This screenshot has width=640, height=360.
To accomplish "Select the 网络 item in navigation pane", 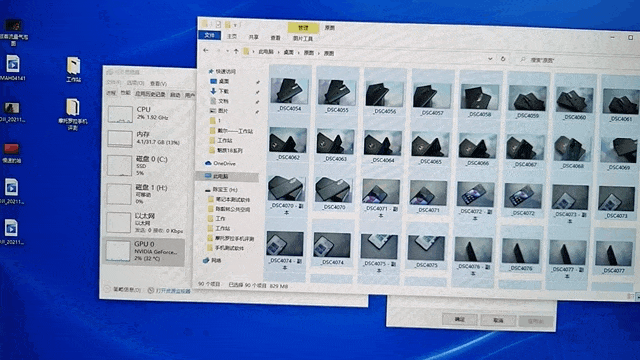I will coord(212,260).
